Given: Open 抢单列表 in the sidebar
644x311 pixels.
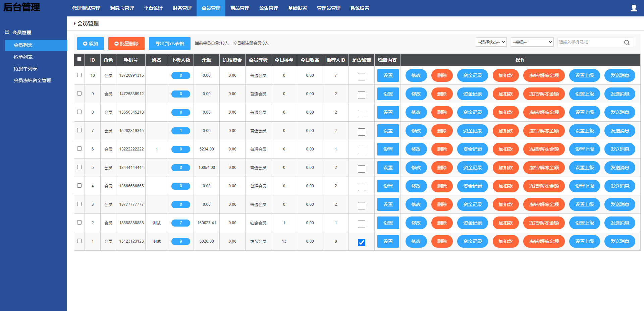Looking at the screenshot, I should 23,57.
